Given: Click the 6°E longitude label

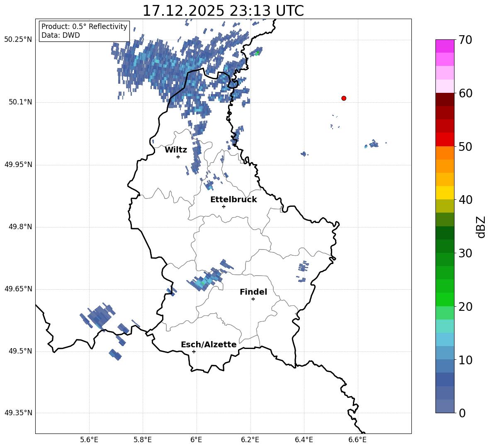Looking at the screenshot, I should [196, 440].
